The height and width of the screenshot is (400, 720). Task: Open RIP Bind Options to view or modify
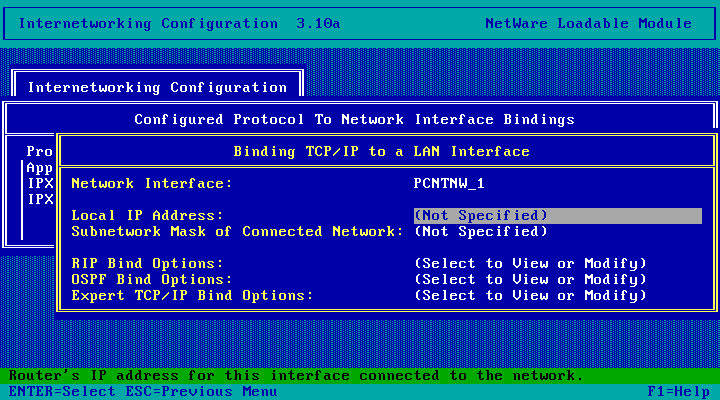click(x=530, y=264)
